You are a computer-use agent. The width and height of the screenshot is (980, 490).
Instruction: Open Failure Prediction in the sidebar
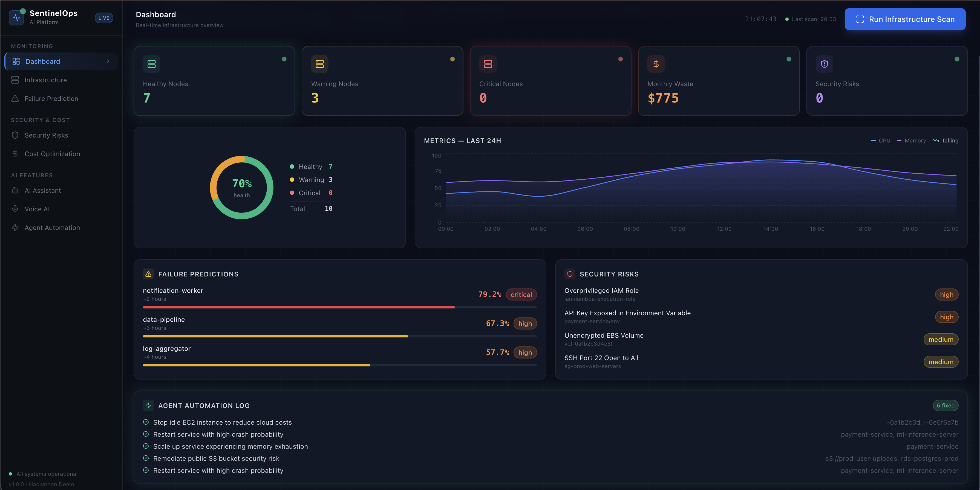tap(51, 98)
